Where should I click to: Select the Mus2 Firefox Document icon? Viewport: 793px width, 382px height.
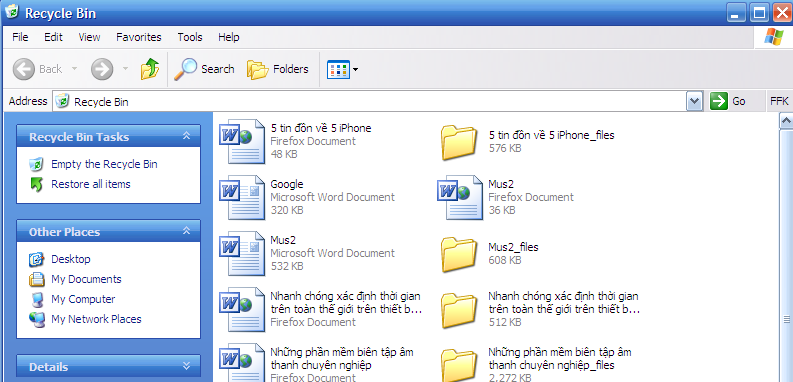click(x=460, y=197)
